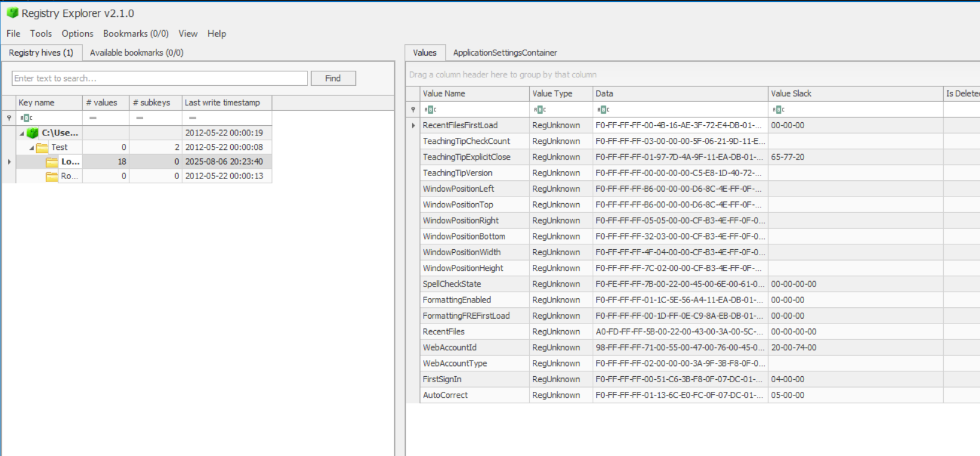Click the folder icon of the Ro... key
980x456 pixels.
pos(52,176)
